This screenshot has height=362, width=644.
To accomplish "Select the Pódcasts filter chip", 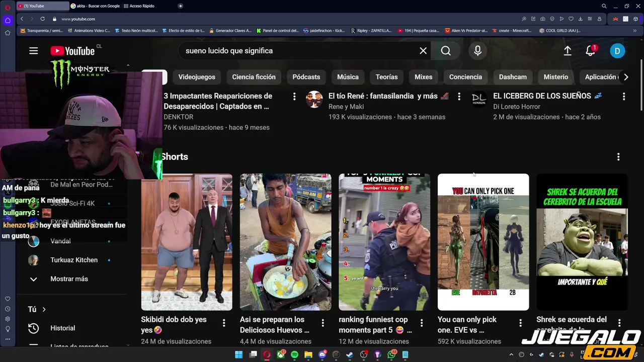I will [306, 77].
